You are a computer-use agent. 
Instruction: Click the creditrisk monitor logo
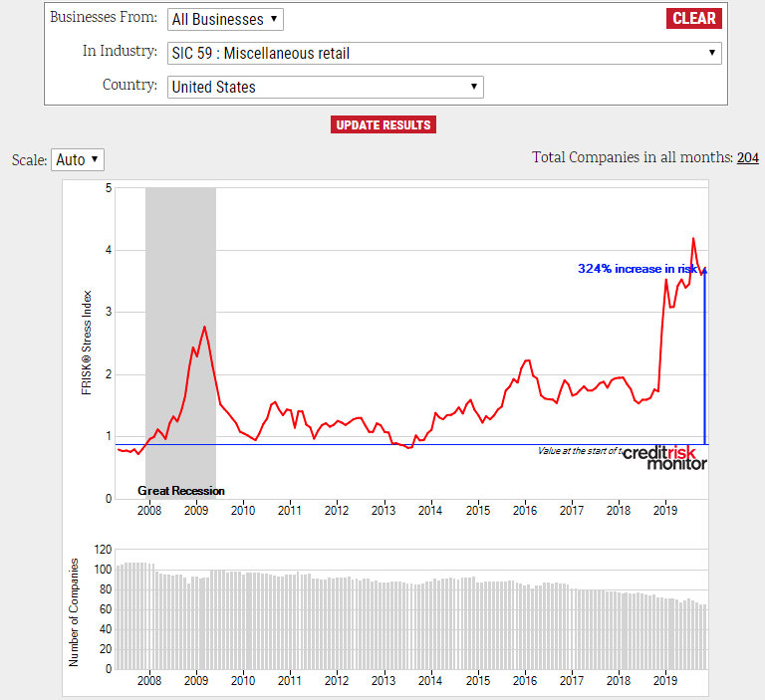[x=664, y=458]
